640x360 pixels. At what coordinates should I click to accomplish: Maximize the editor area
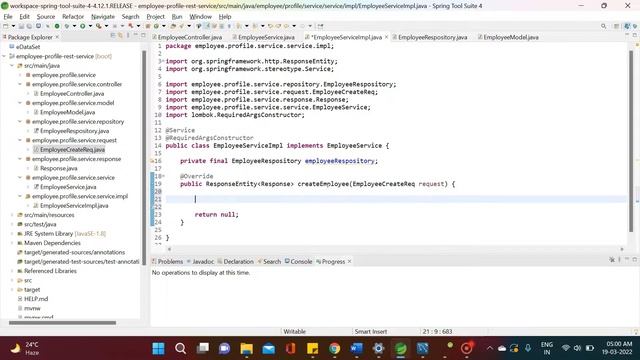pos(635,36)
